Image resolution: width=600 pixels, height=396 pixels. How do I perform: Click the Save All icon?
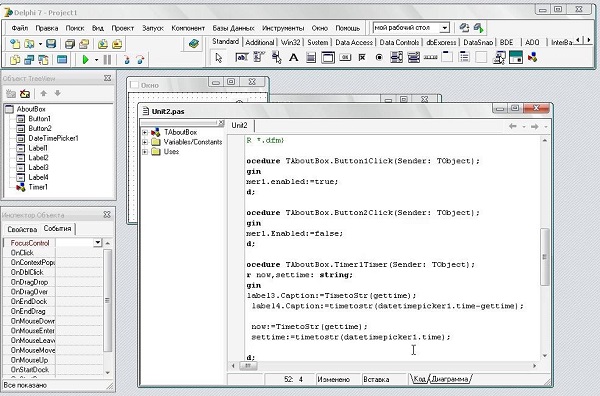click(x=70, y=44)
